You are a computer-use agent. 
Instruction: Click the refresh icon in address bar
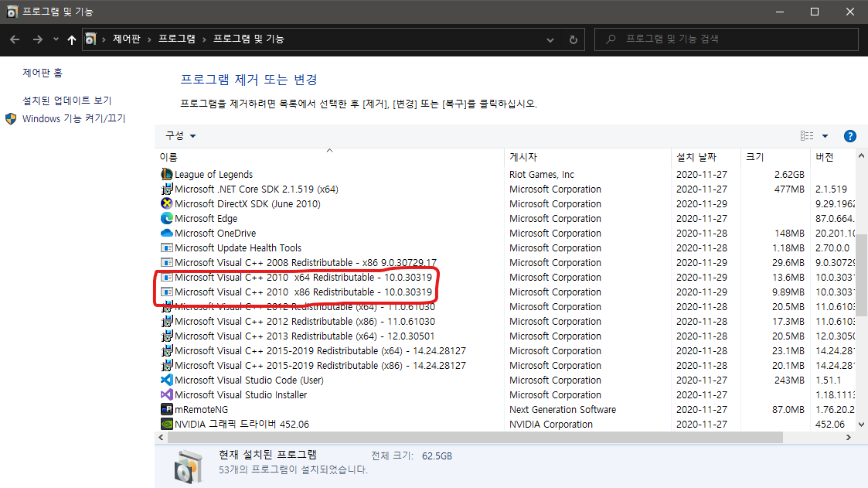573,39
